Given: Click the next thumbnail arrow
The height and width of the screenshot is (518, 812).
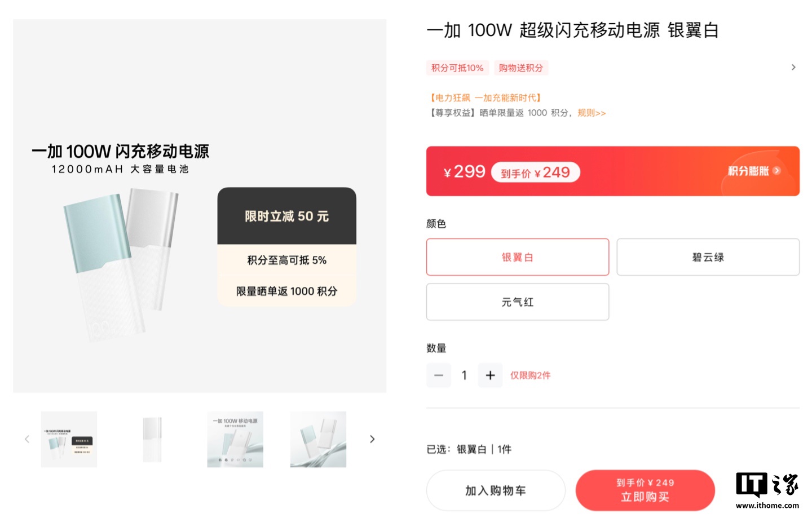Looking at the screenshot, I should [372, 439].
